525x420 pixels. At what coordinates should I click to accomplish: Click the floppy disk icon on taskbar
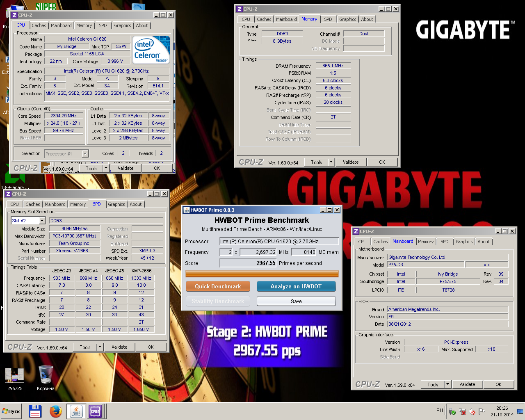tap(35, 411)
